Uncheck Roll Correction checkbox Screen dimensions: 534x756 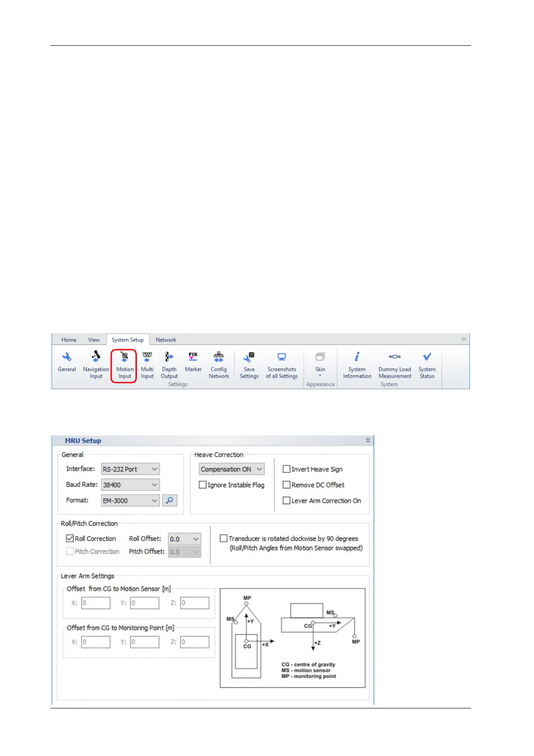70,538
